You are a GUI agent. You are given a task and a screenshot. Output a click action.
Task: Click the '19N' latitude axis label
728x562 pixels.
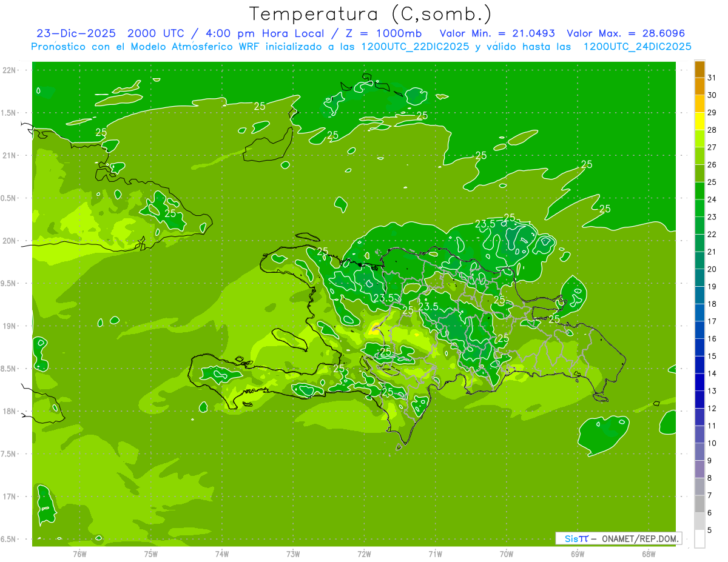10,326
